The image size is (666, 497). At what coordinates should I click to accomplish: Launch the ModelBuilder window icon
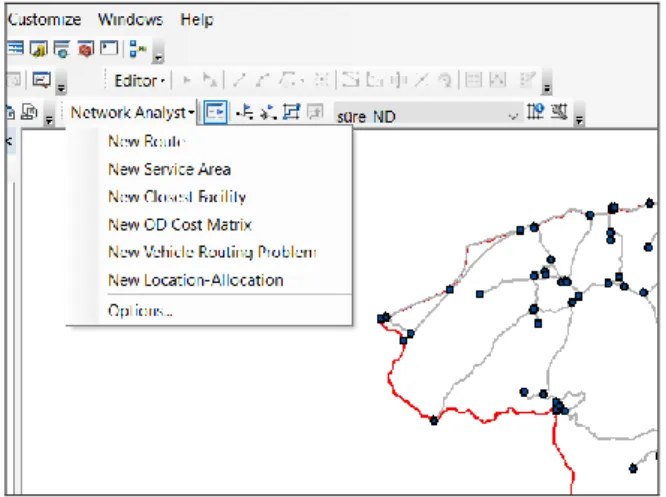click(138, 49)
